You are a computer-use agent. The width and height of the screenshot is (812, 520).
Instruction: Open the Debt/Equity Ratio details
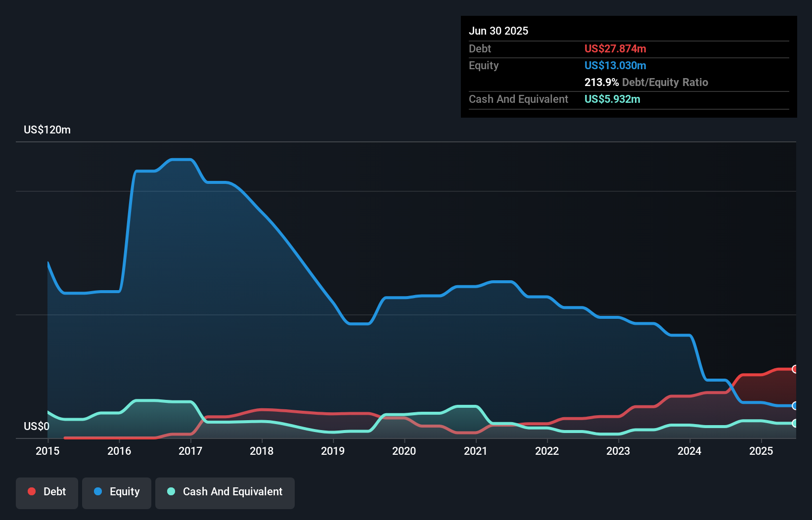646,82
